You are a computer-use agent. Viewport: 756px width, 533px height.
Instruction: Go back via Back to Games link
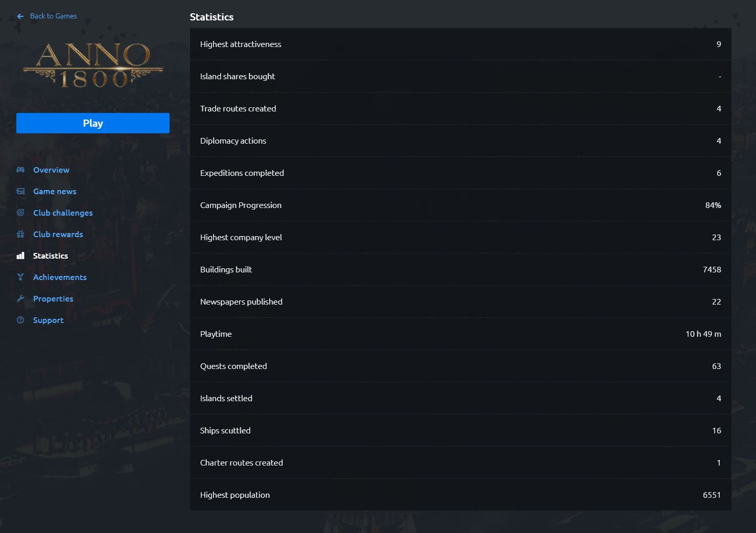pos(53,16)
